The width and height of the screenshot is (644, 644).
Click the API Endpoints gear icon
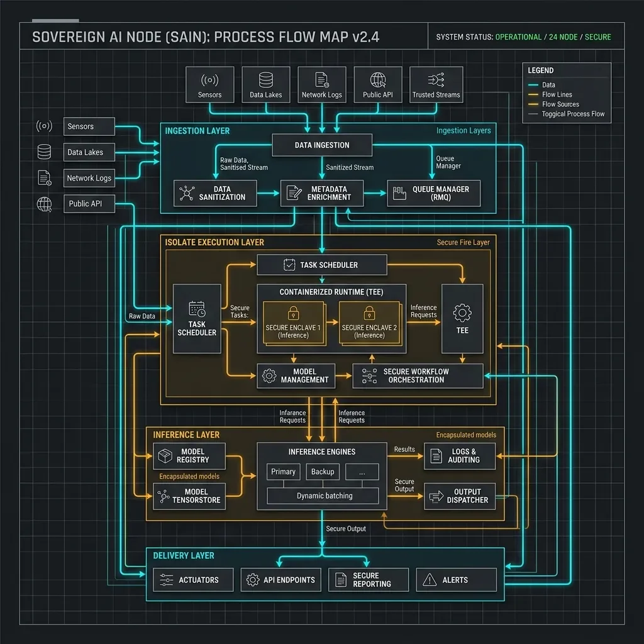(253, 579)
